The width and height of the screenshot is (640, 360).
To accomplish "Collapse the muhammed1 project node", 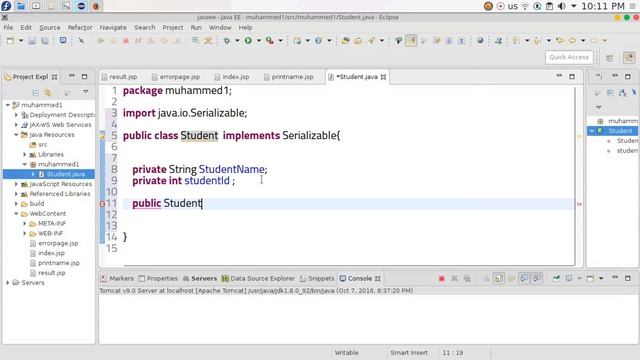I will [x=7, y=105].
